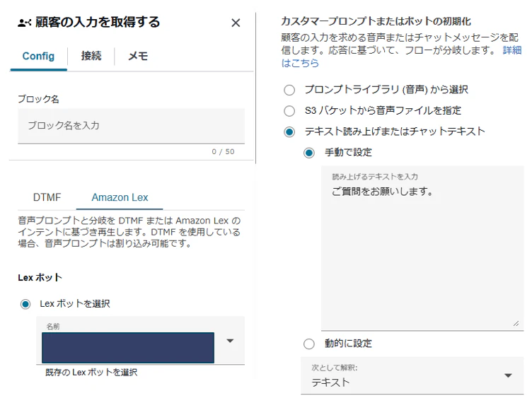Click the ブロック名 label
Viewport: 532px width, 403px height.
coord(38,99)
